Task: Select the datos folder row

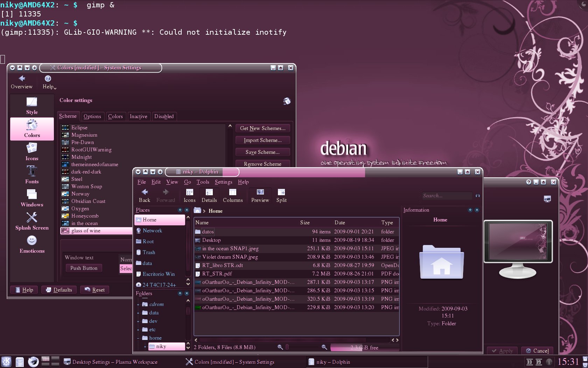Action: pyautogui.click(x=296, y=232)
